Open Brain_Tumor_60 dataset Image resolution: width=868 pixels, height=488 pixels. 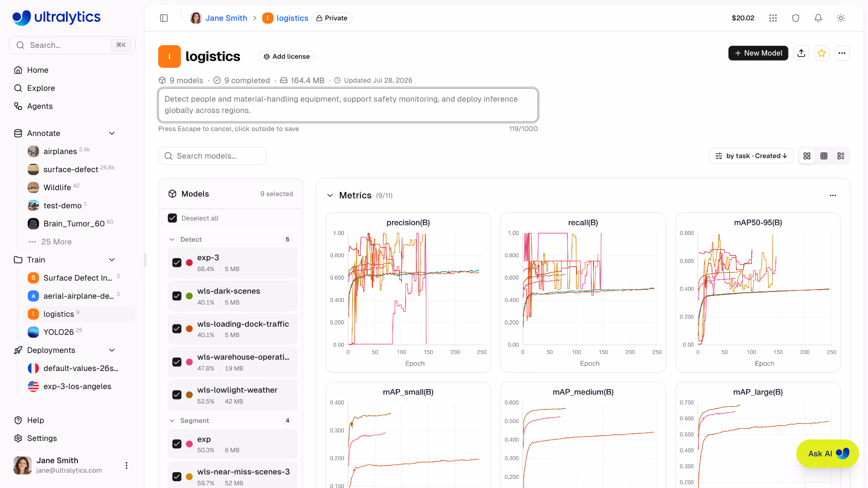pos(74,224)
